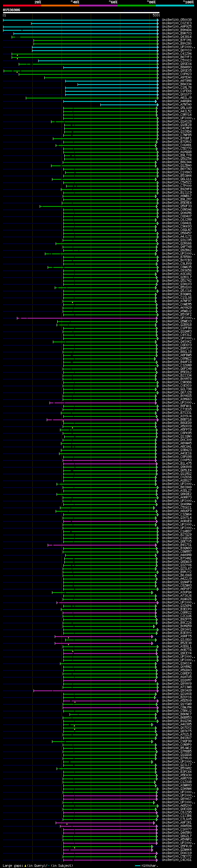
Task: Click hit label UniRef100_Q43814
Action: click(x=177, y=37)
